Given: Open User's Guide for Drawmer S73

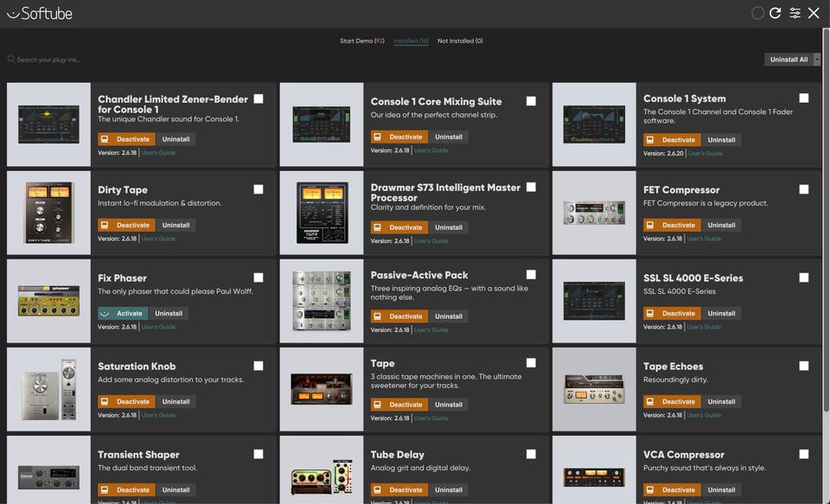Looking at the screenshot, I should [431, 241].
